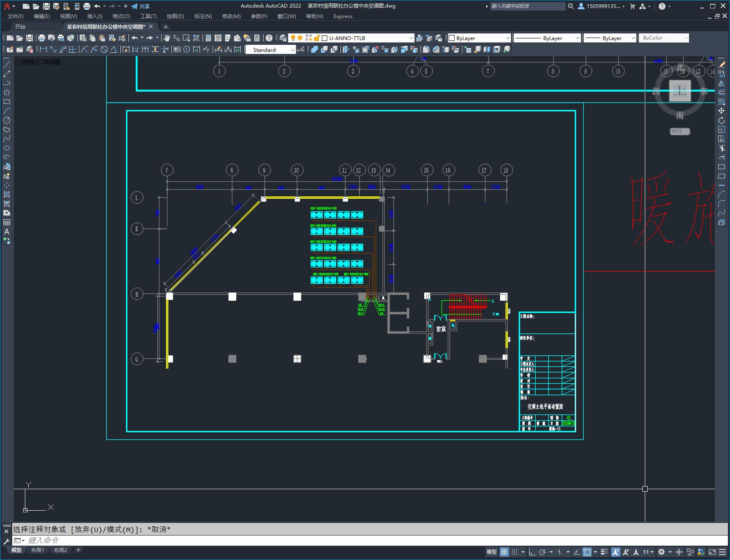The width and height of the screenshot is (730, 560).
Task: Toggle object snap in status bar
Action: 587,552
